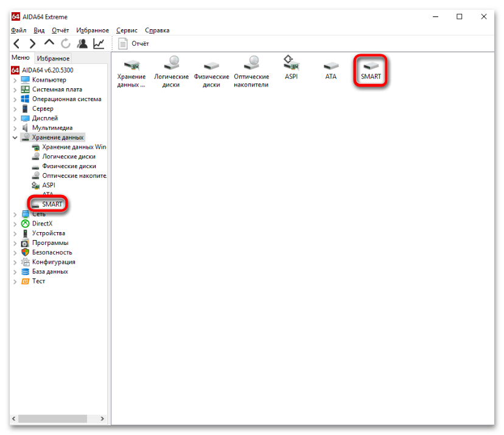This screenshot has height=435, width=504.
Task: Expand the Тест tree node
Action: pyautogui.click(x=15, y=281)
